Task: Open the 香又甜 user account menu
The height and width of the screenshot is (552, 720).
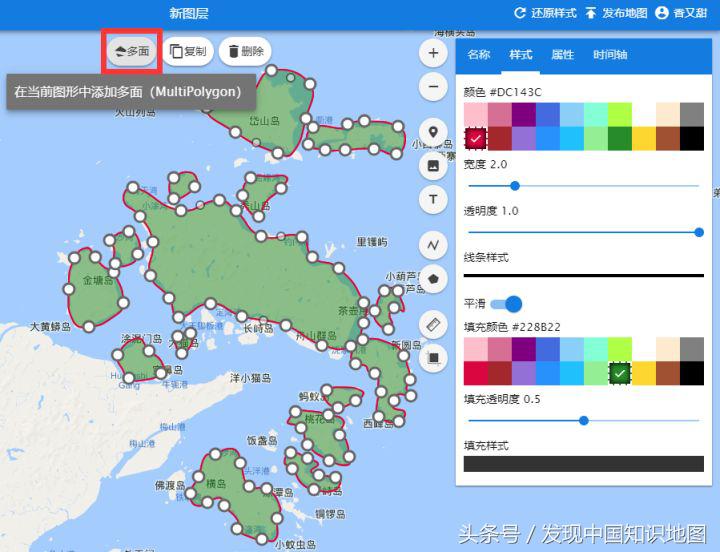Action: coord(681,13)
